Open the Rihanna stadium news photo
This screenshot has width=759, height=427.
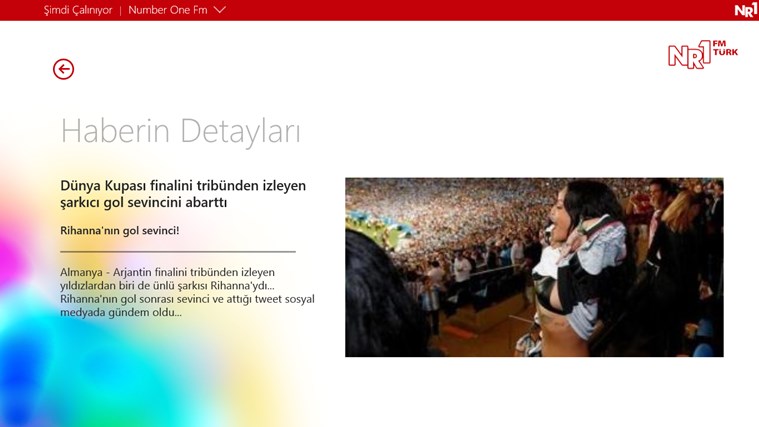pyautogui.click(x=534, y=267)
